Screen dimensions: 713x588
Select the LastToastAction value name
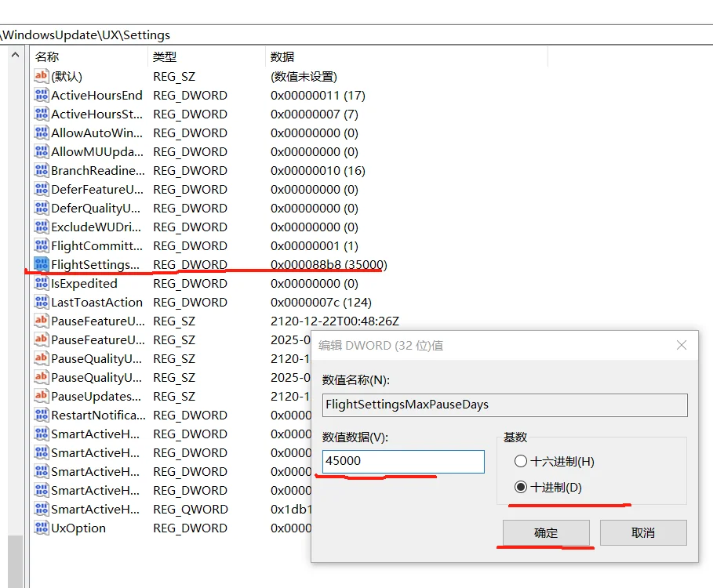click(96, 302)
